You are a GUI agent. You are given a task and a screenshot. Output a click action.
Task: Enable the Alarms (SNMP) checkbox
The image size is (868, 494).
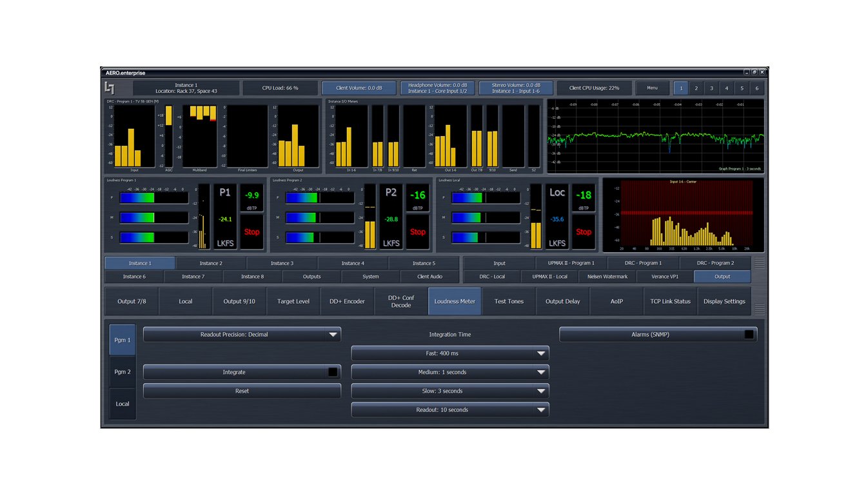tap(748, 335)
